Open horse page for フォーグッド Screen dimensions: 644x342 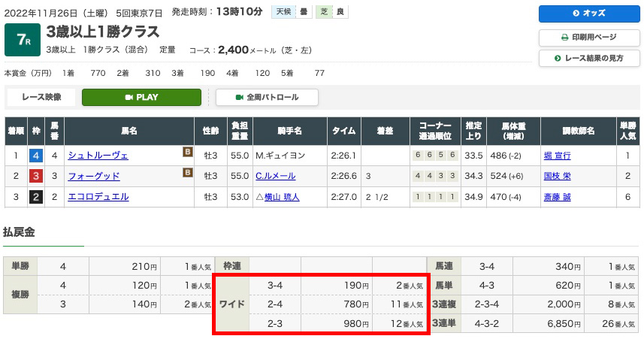pyautogui.click(x=94, y=177)
